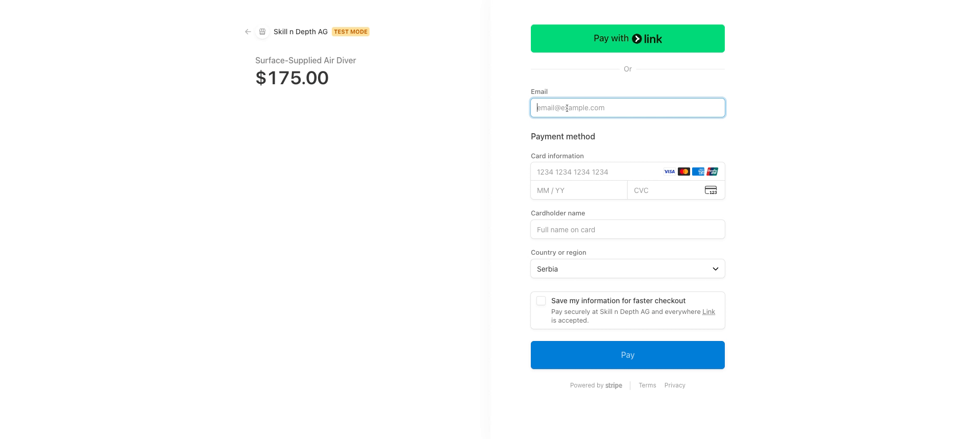This screenshot has height=439, width=980.
Task: Click the UnionPay brand icon
Action: pos(712,172)
